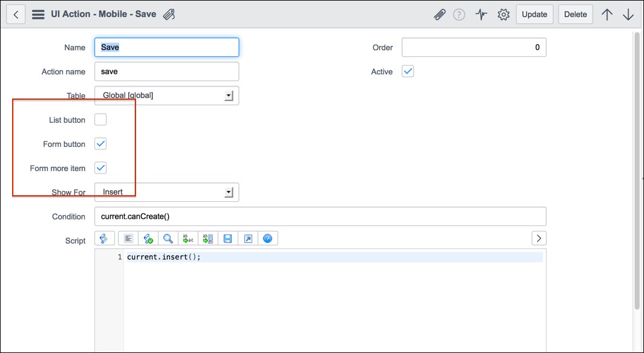
Task: Click the Name field containing Save
Action: [x=167, y=47]
